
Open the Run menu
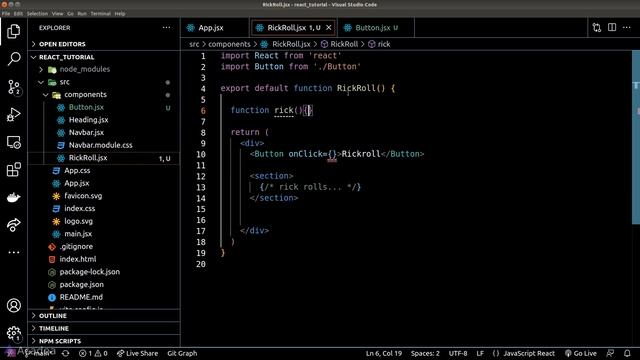(82, 13)
